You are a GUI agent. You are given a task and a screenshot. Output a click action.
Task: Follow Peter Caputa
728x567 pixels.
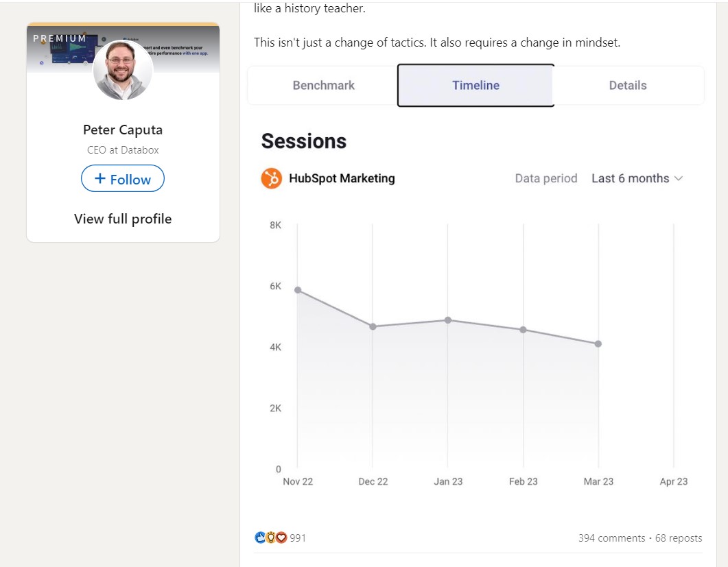122,178
